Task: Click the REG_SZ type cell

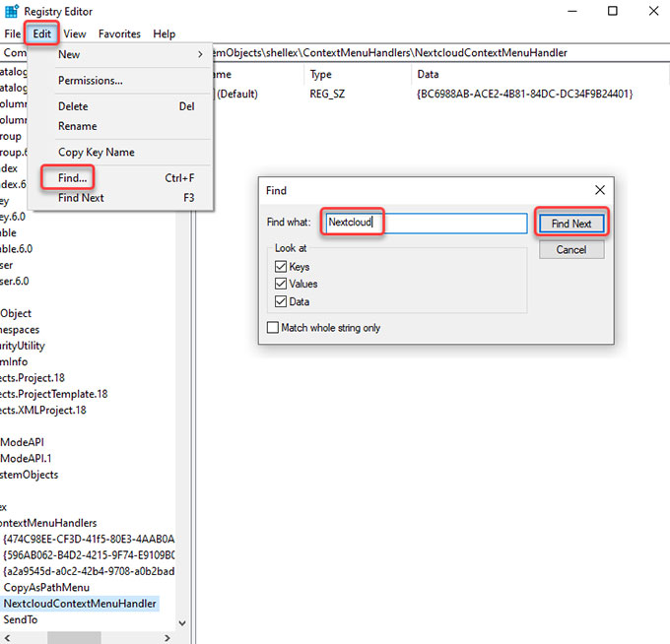Action: (327, 94)
